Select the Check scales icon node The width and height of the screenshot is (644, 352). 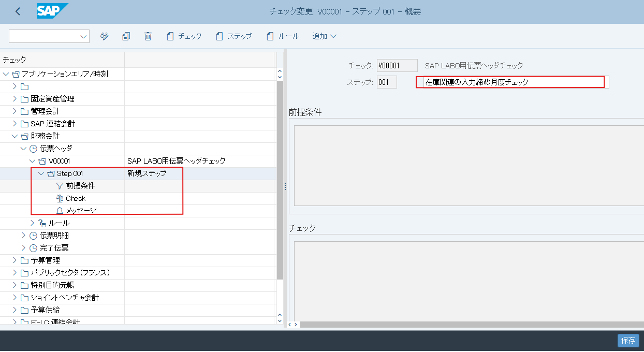[60, 198]
